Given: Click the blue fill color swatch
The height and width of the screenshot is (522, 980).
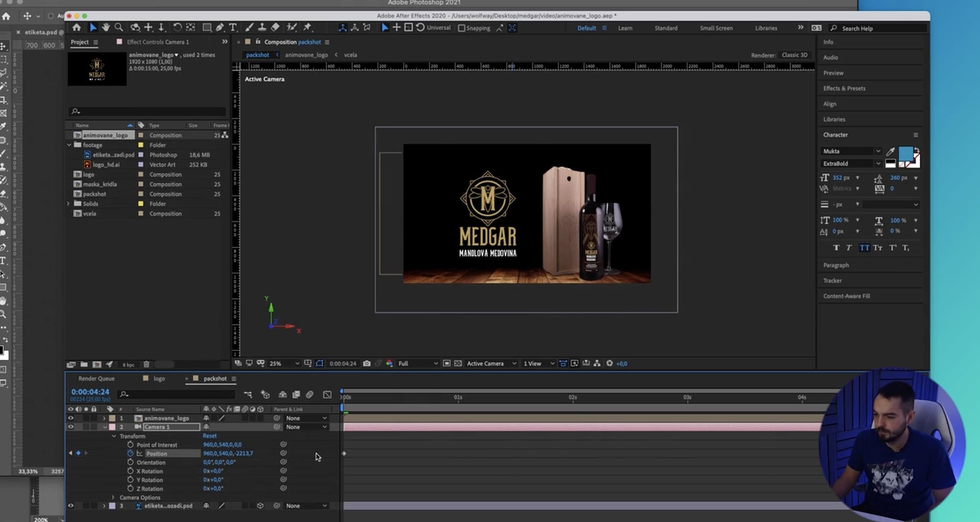Looking at the screenshot, I should (905, 154).
